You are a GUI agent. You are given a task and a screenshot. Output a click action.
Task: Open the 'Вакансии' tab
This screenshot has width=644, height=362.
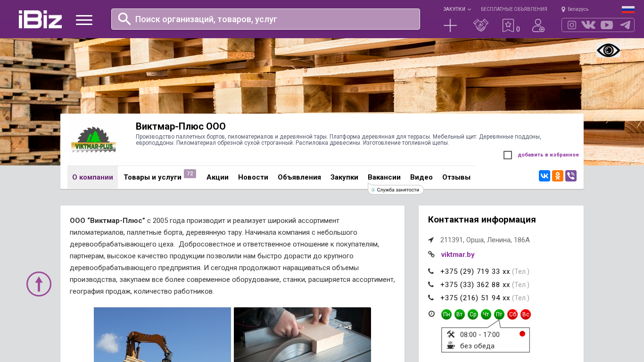coord(384,177)
